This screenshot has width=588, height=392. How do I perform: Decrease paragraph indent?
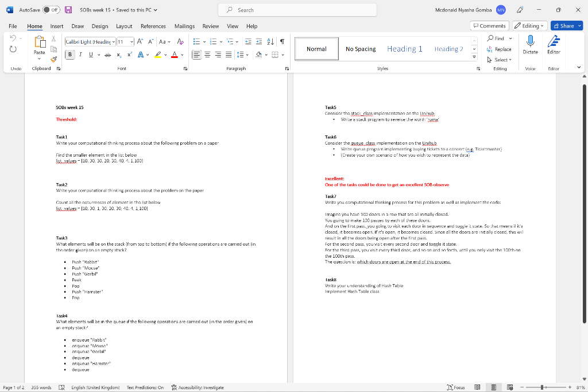tap(248, 41)
